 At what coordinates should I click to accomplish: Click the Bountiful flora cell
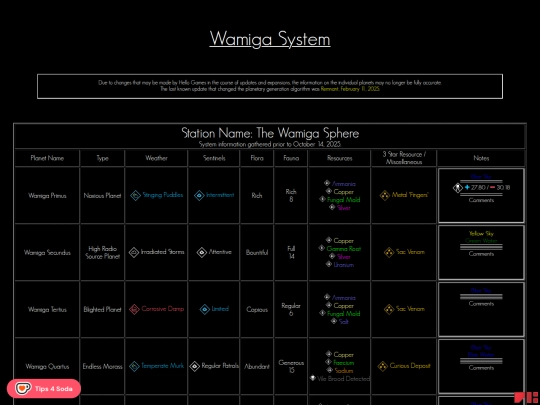pos(257,252)
